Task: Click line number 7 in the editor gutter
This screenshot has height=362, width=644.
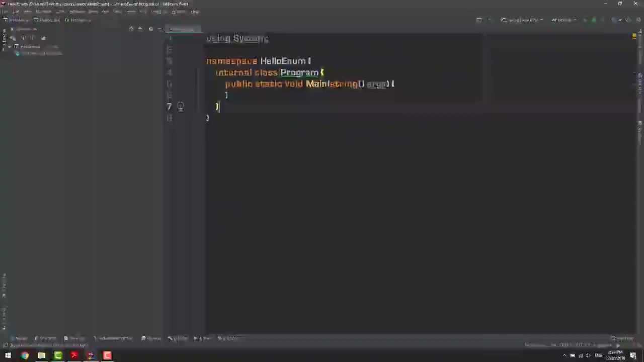Action: (x=169, y=107)
